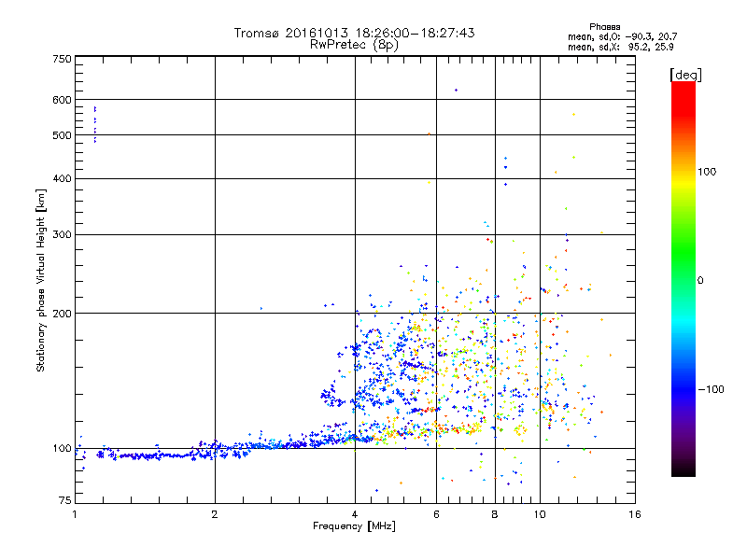Click the plot title 'Tromsø 20161013 18:26:00-18:27:43'
The width and height of the screenshot is (747, 560).
[x=355, y=33]
